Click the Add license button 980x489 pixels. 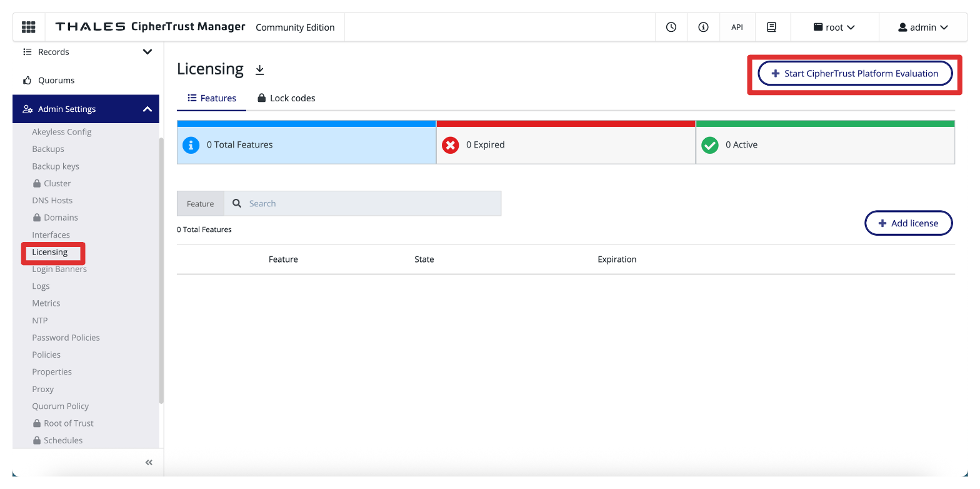(908, 223)
